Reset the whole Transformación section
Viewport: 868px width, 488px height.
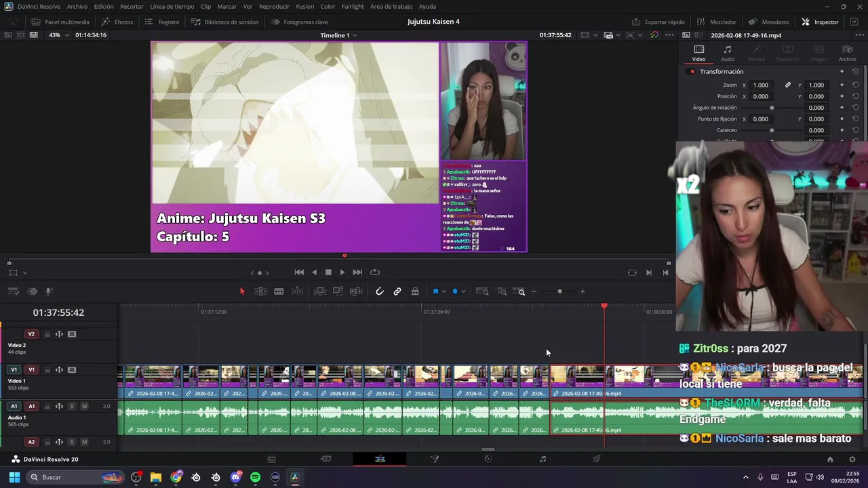[856, 71]
